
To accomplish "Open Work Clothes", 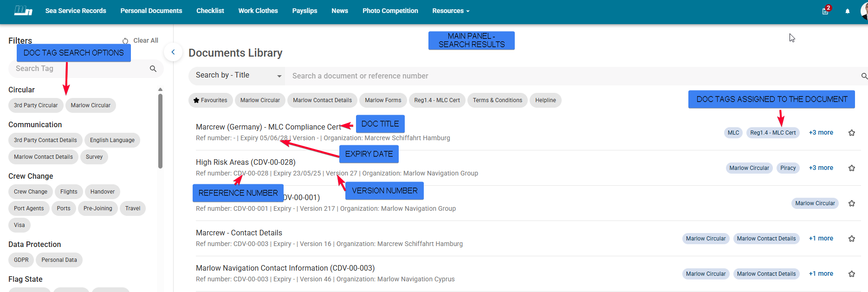I will click(258, 11).
